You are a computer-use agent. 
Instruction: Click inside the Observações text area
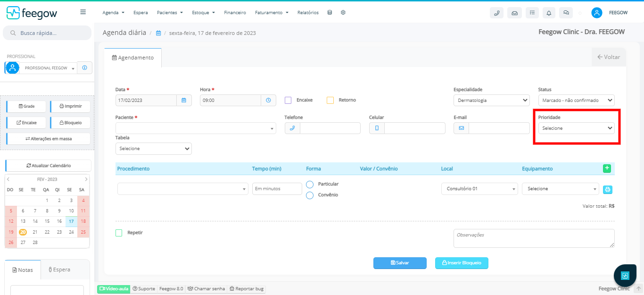click(534, 238)
